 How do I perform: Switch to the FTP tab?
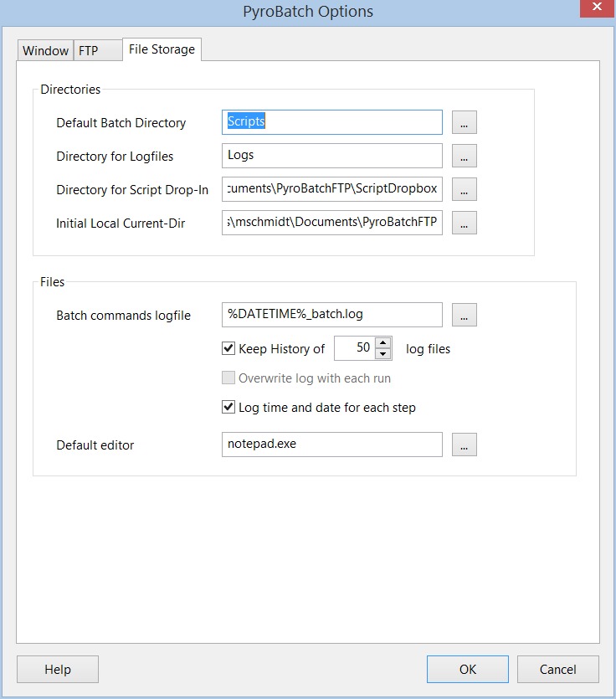98,50
